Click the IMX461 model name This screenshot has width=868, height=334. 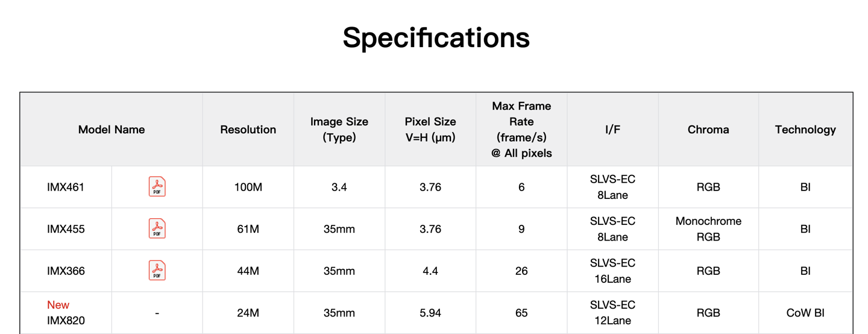tap(66, 187)
